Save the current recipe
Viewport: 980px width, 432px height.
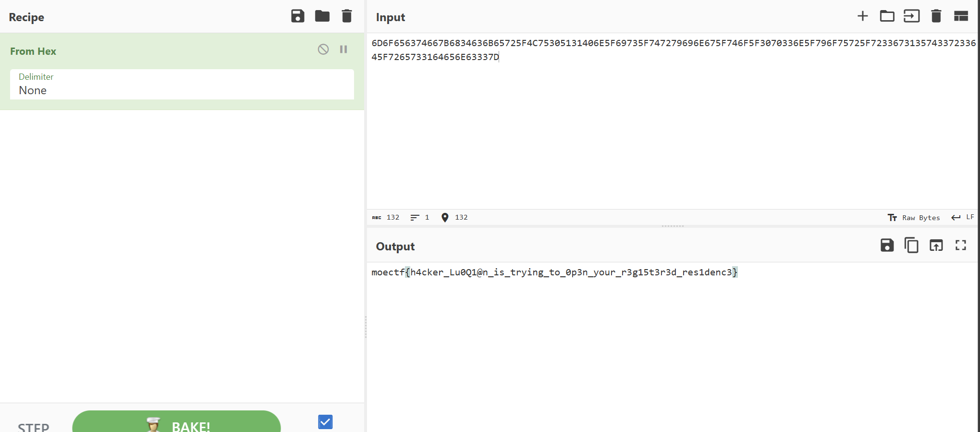[x=298, y=16]
